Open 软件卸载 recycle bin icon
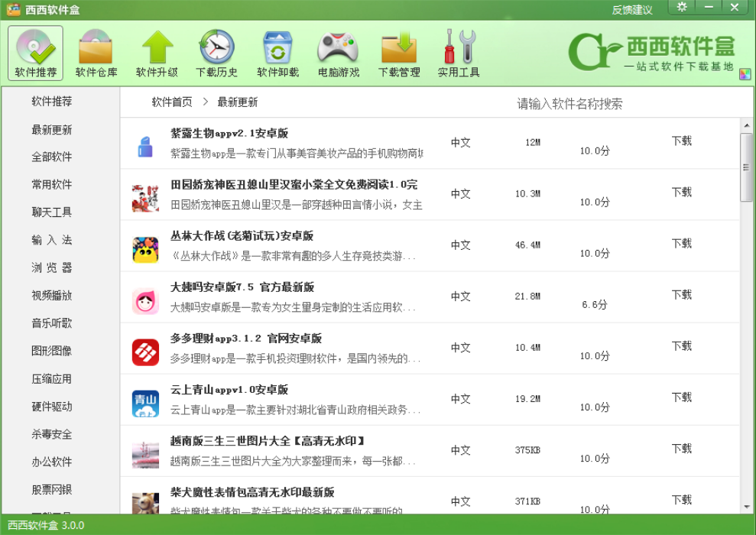 click(x=277, y=53)
